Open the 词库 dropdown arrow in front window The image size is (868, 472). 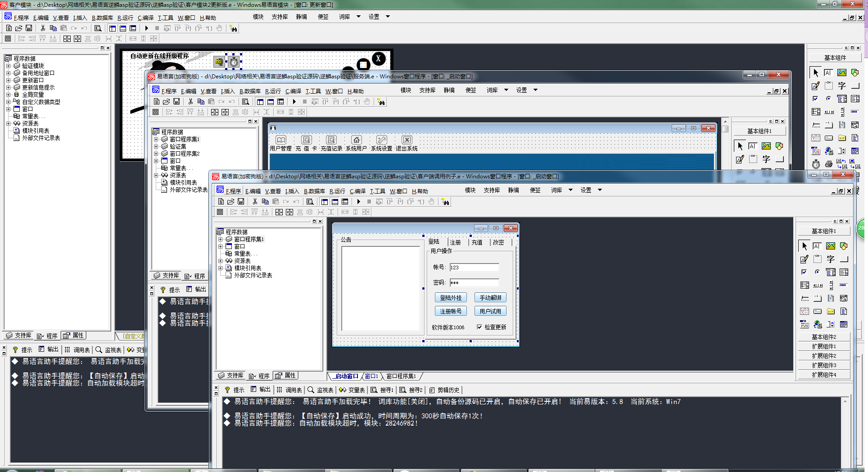coord(570,190)
